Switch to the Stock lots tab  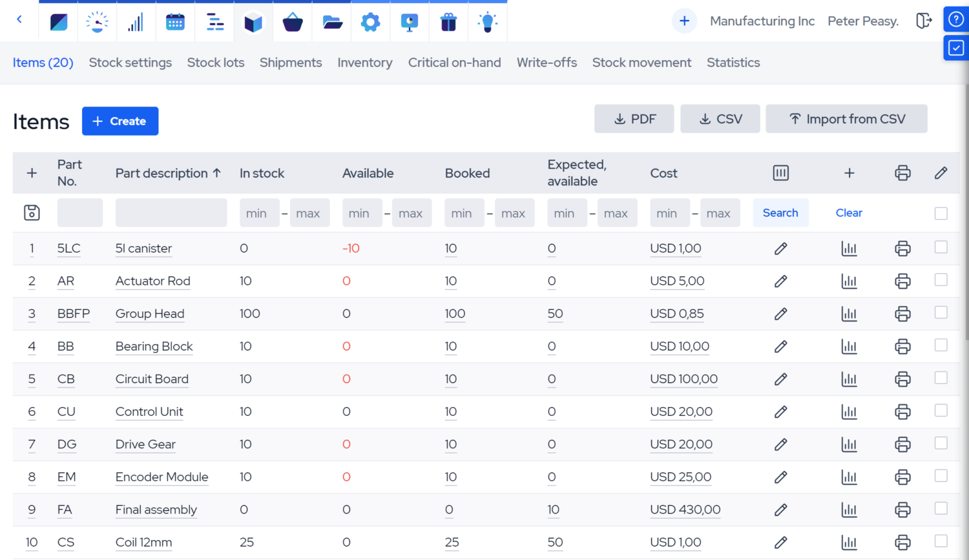point(216,62)
